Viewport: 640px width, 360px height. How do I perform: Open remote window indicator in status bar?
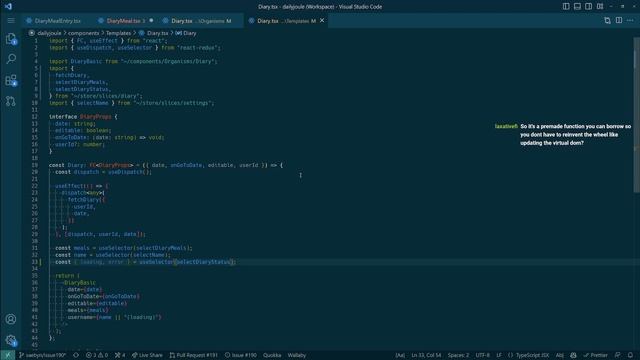coord(7,355)
